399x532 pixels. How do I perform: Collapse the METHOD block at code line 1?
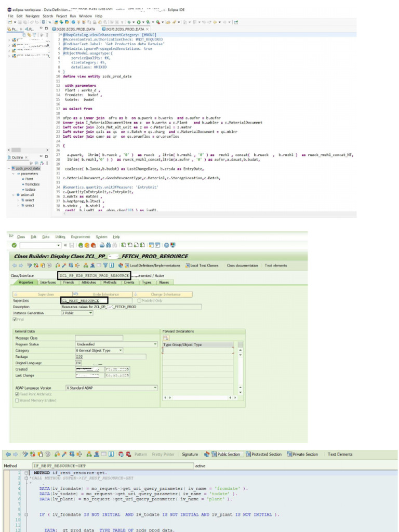[x=26, y=473]
